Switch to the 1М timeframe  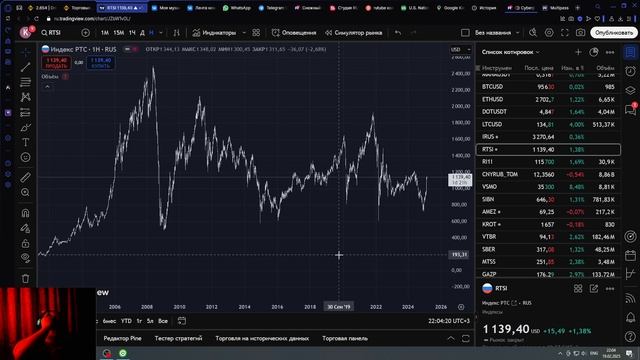(105, 33)
